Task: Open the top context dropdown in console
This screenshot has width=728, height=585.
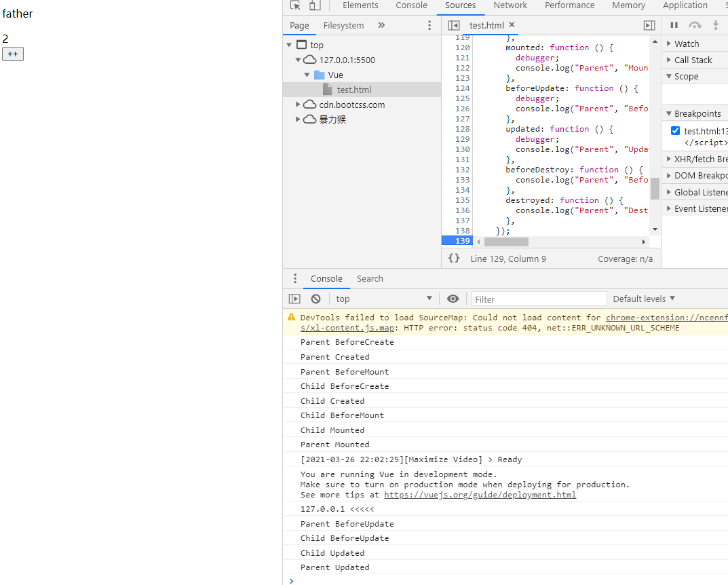Action: (x=383, y=299)
